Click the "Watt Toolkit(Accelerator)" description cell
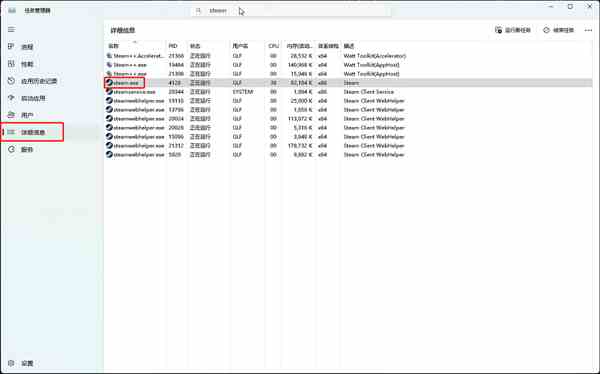 click(x=375, y=56)
